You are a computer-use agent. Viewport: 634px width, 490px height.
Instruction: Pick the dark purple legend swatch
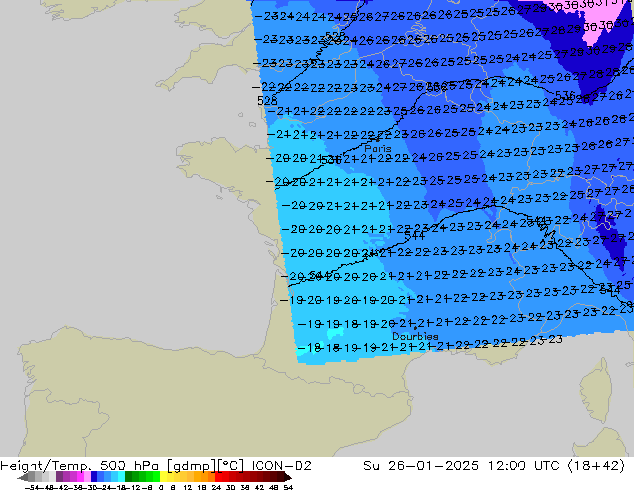[59, 476]
